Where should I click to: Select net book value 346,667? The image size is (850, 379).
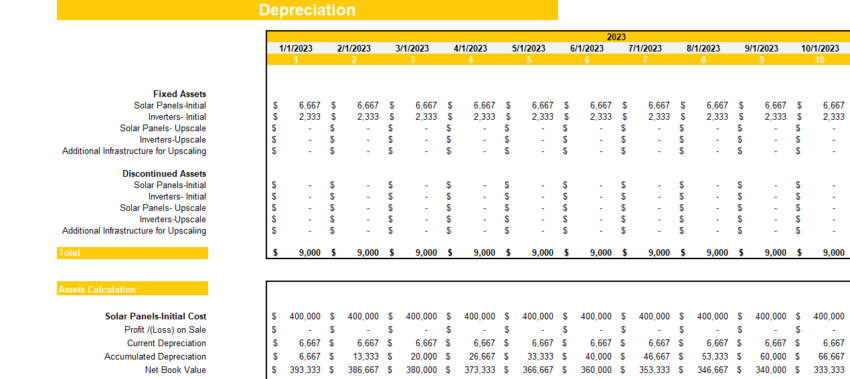tap(712, 370)
